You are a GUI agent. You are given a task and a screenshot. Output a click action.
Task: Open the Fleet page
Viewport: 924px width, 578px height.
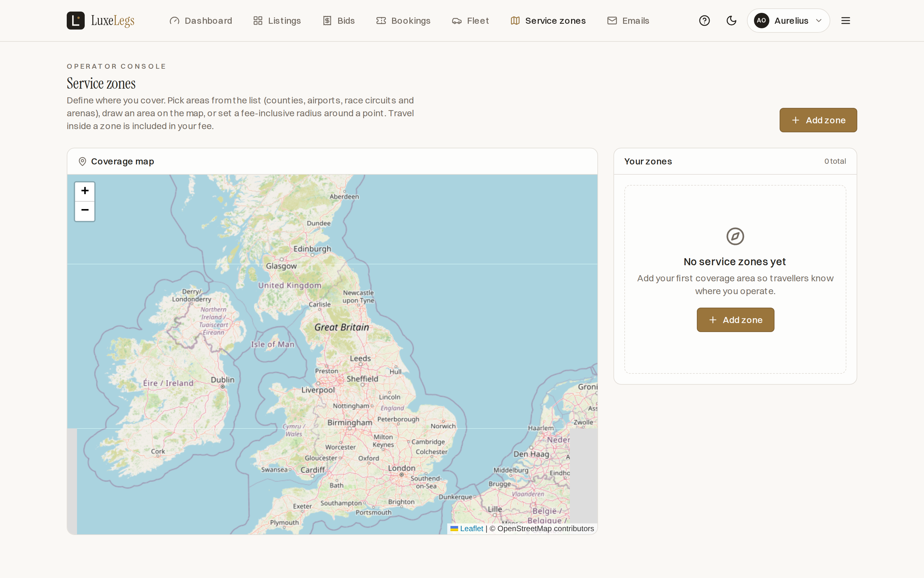[470, 21]
